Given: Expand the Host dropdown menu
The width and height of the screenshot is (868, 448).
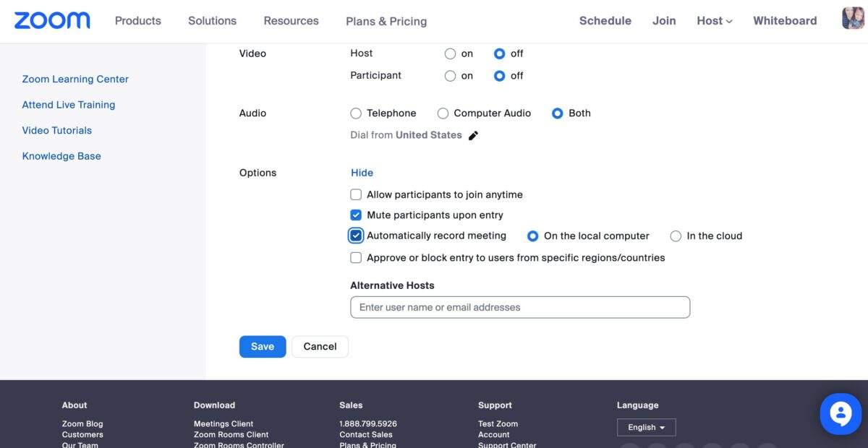Looking at the screenshot, I should click(x=714, y=21).
